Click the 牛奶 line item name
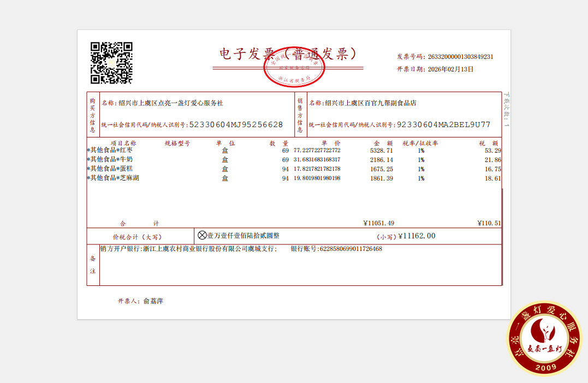The image size is (588, 383). [x=110, y=159]
